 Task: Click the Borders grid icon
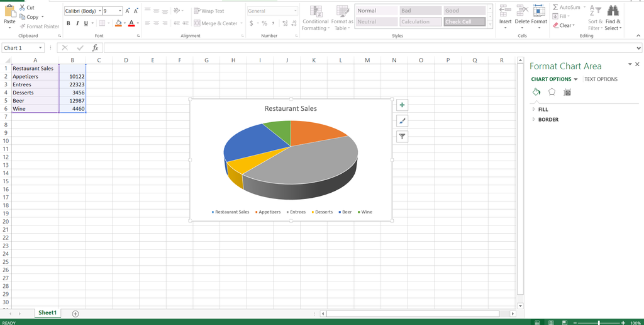pos(102,23)
